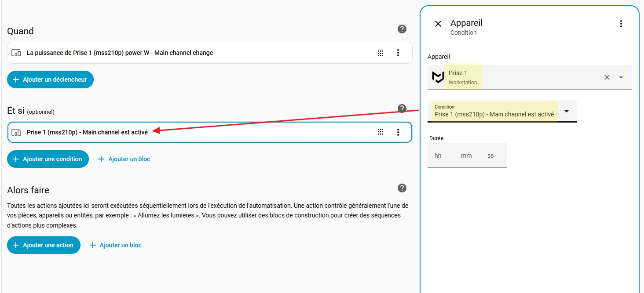Open the Appareil panel overflow menu
This screenshot has height=293, width=644.
click(621, 24)
